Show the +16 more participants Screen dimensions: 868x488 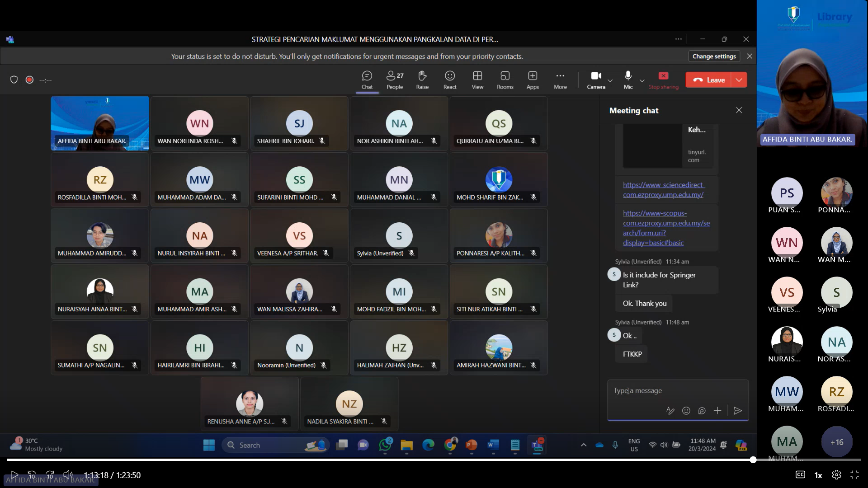coord(836,442)
